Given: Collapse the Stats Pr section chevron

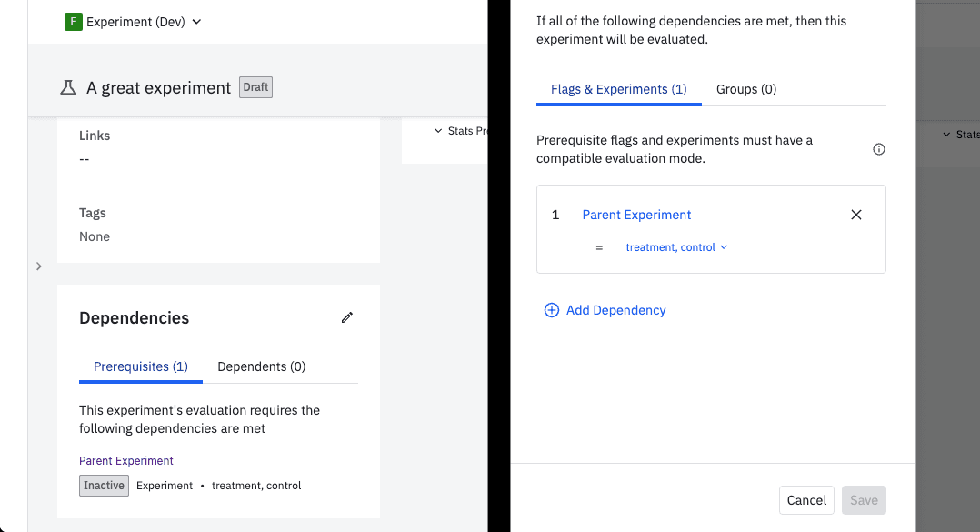Looking at the screenshot, I should pyautogui.click(x=438, y=131).
